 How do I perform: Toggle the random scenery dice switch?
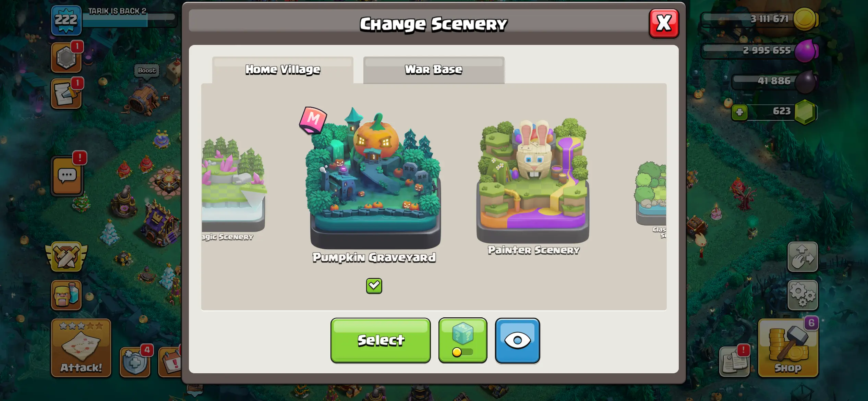(463, 340)
